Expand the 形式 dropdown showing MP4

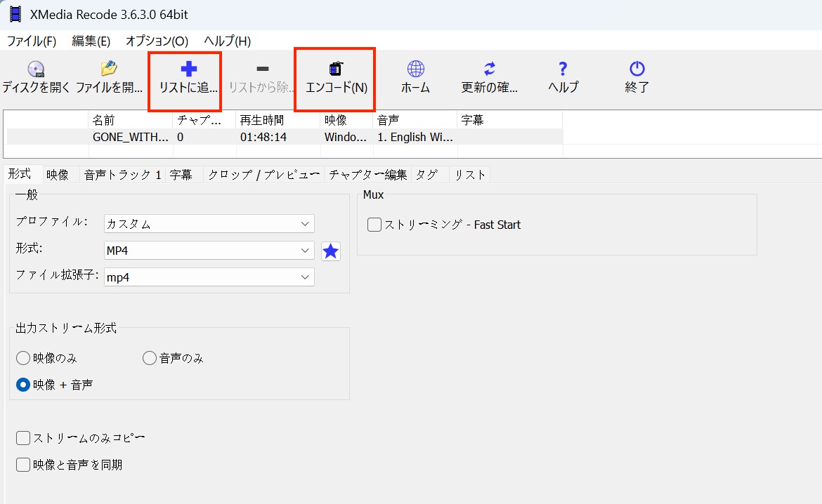(209, 251)
